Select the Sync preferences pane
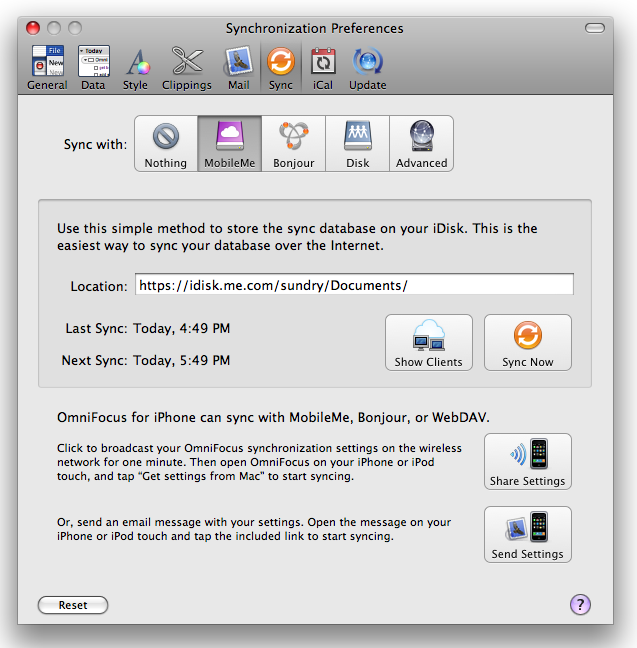Viewport: 637px width, 648px height. click(x=281, y=68)
